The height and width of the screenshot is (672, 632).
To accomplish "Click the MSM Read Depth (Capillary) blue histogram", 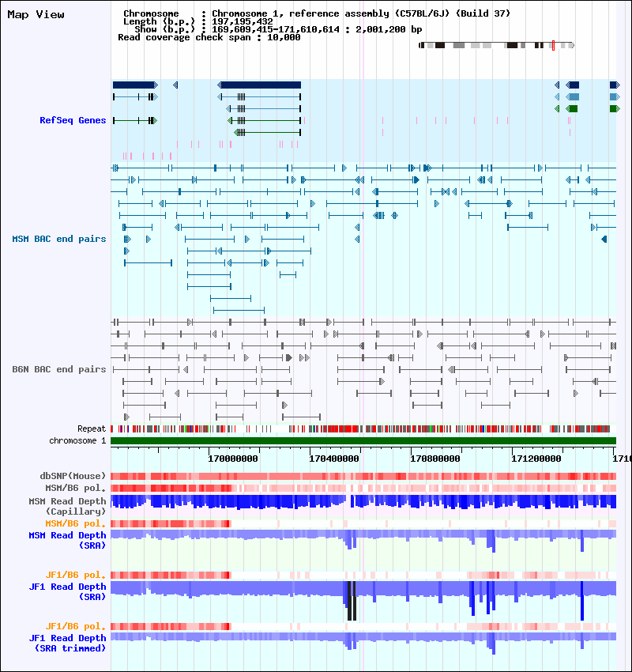I will (363, 502).
